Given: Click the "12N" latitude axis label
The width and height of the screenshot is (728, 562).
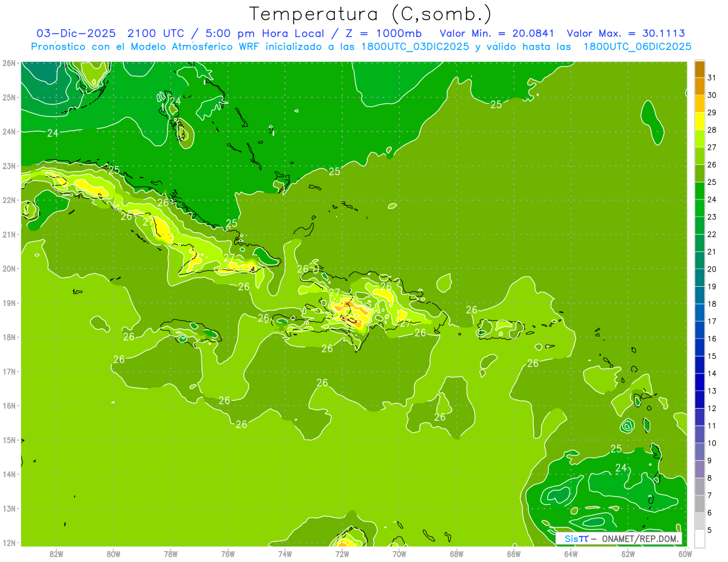Looking at the screenshot, I should pyautogui.click(x=9, y=543).
